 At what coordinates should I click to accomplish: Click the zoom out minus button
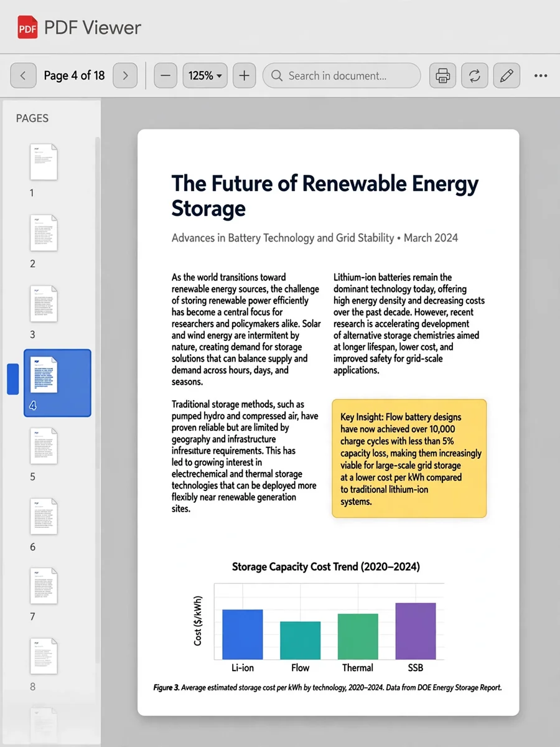pos(165,76)
